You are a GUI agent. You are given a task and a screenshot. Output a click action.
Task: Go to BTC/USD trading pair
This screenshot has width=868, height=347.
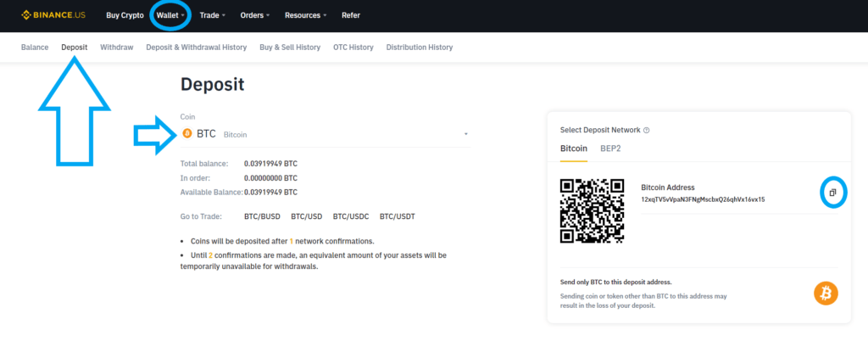307,216
